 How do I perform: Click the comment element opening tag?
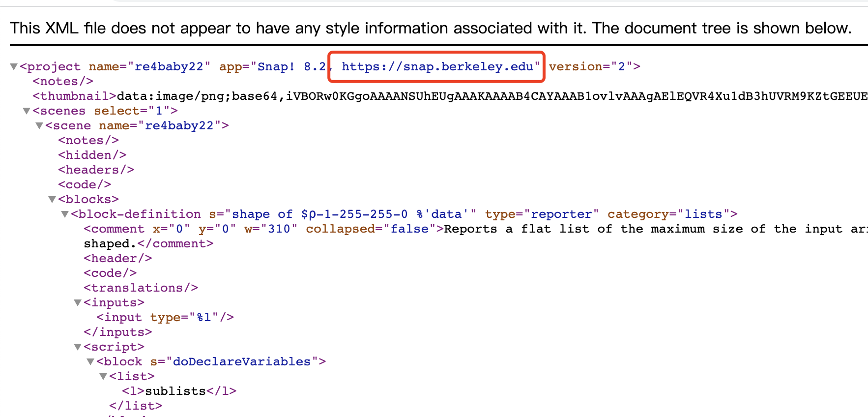coord(114,229)
